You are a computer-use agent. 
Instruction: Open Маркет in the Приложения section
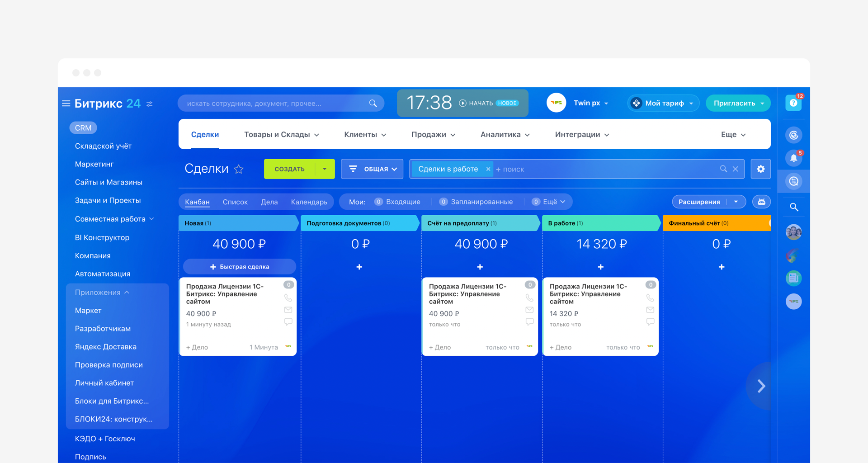(x=88, y=311)
